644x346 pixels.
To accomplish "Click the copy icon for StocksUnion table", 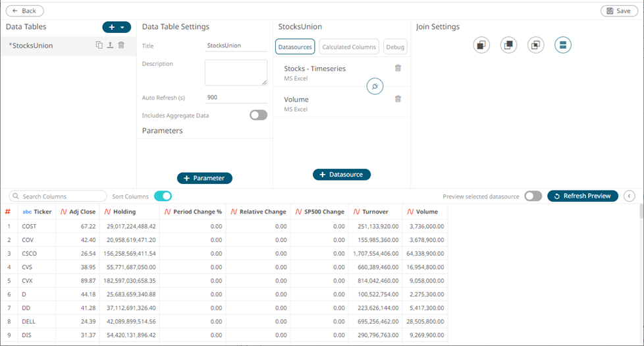I will 99,45.
